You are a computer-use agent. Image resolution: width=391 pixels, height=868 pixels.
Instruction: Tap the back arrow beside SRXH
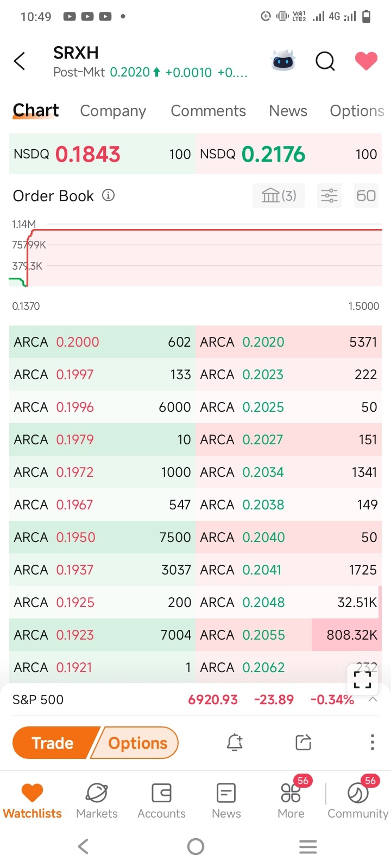(20, 61)
